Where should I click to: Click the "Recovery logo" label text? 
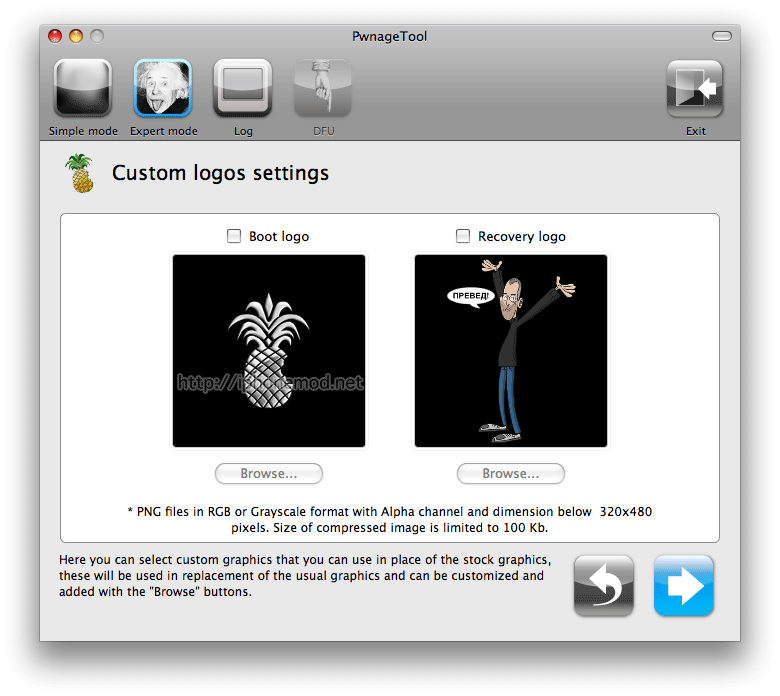point(522,236)
